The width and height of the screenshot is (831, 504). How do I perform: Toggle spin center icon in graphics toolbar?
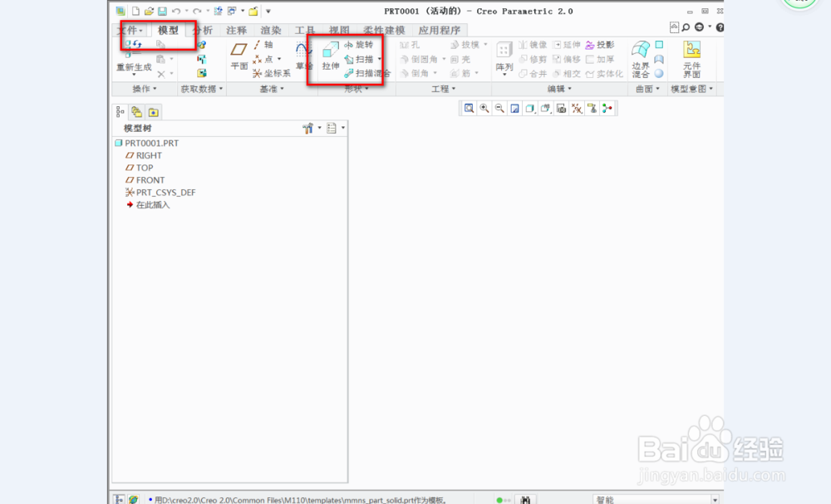[x=607, y=109]
